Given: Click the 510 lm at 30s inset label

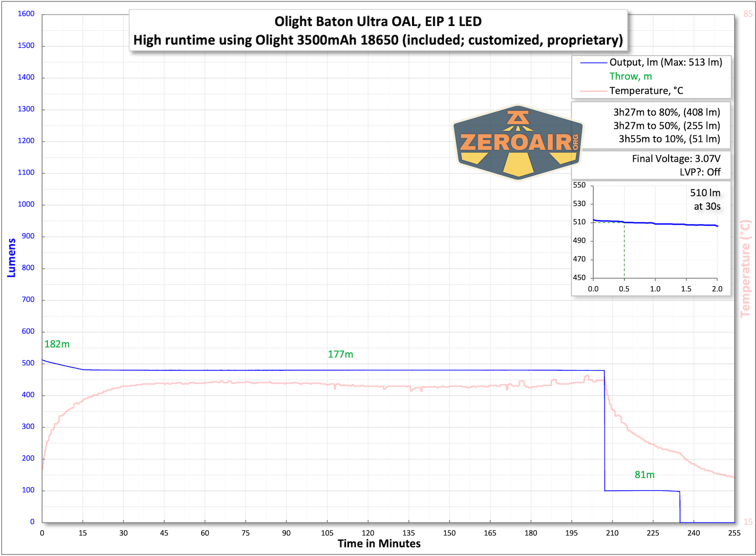Looking at the screenshot, I should click(705, 200).
